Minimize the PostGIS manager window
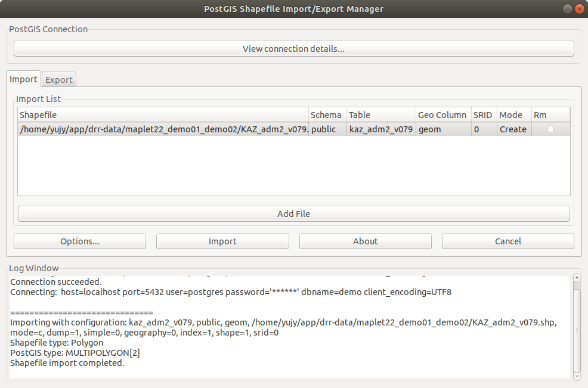Image resolution: width=588 pixels, height=388 pixels. tap(564, 8)
